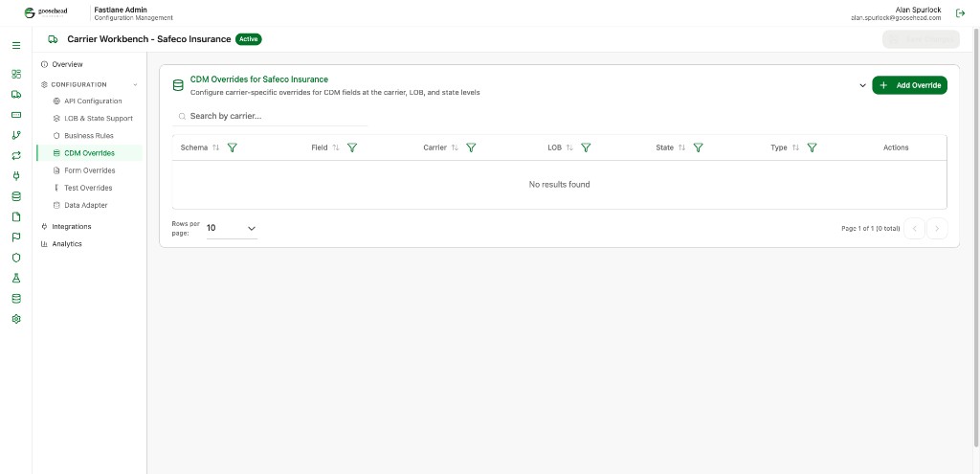
Task: Collapse the CONFIGURATION section chevron
Action: tap(136, 84)
